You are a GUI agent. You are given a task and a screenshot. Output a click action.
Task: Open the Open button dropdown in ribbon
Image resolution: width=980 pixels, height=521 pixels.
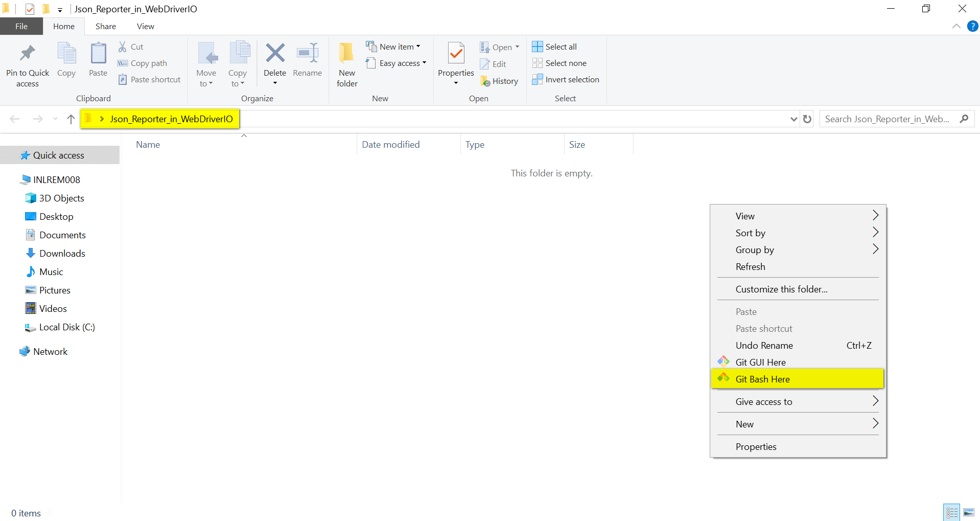[517, 47]
